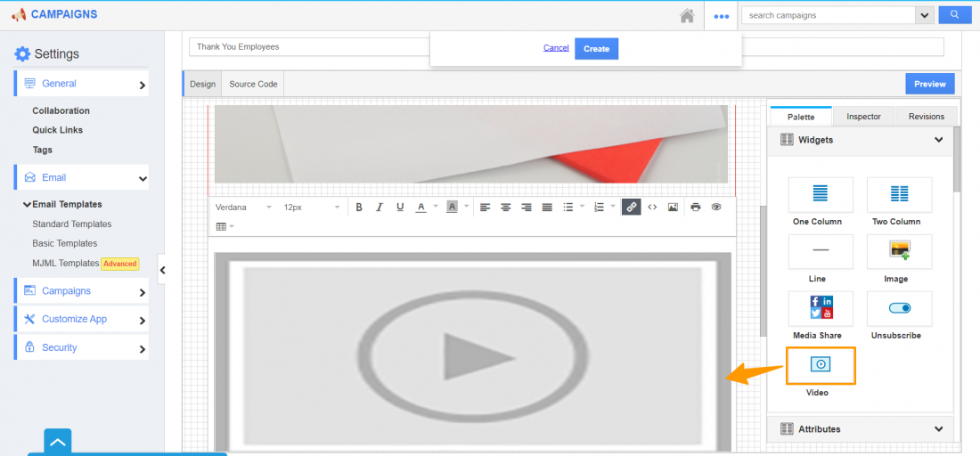
Task: Open the text color picker
Action: [x=421, y=208]
